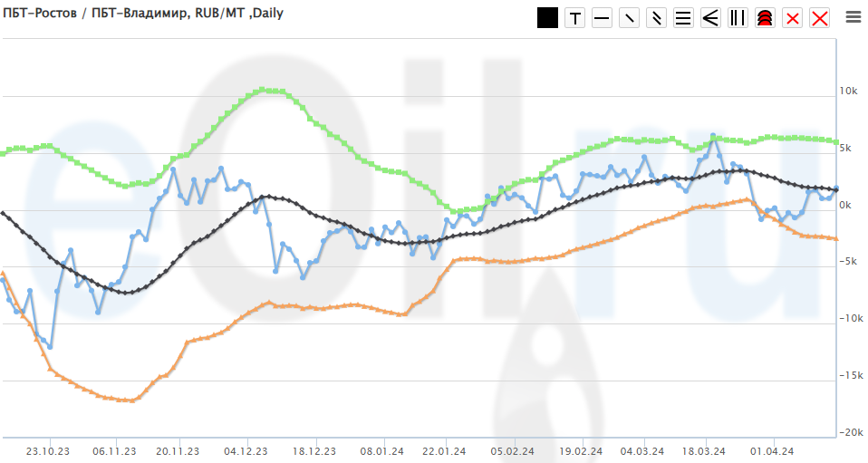
Task: Click the 04.12.23 date label on axis
Action: 246,450
